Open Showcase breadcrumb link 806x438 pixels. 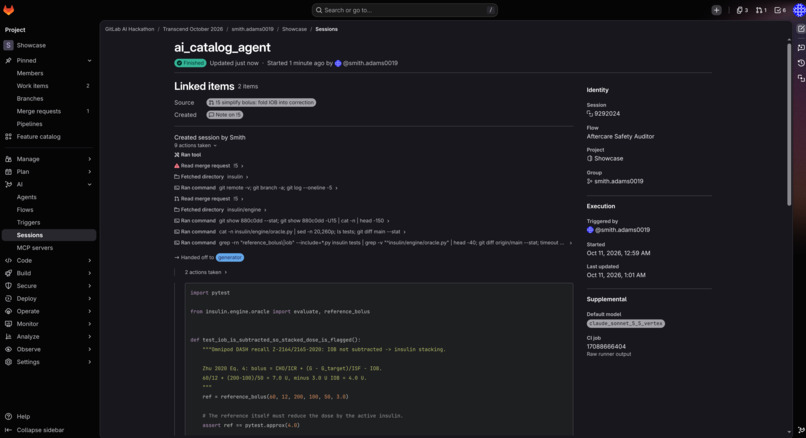(294, 29)
